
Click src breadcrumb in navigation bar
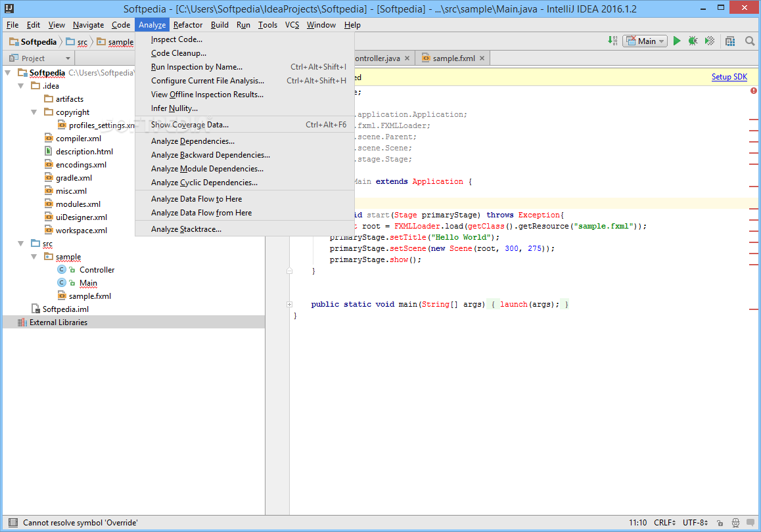tap(77, 42)
